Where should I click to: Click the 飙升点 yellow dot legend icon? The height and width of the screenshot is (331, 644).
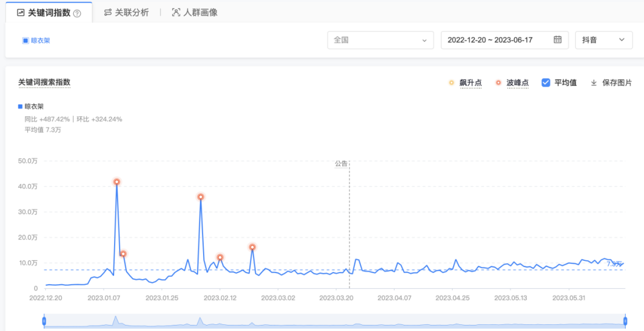click(451, 83)
